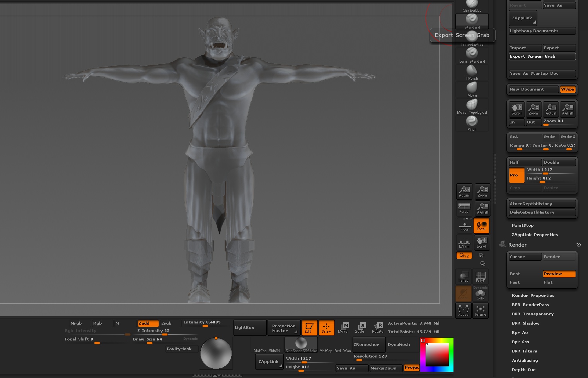Screen dimensions: 588x378
Task: Toggle the Floor grid
Action: click(x=464, y=225)
